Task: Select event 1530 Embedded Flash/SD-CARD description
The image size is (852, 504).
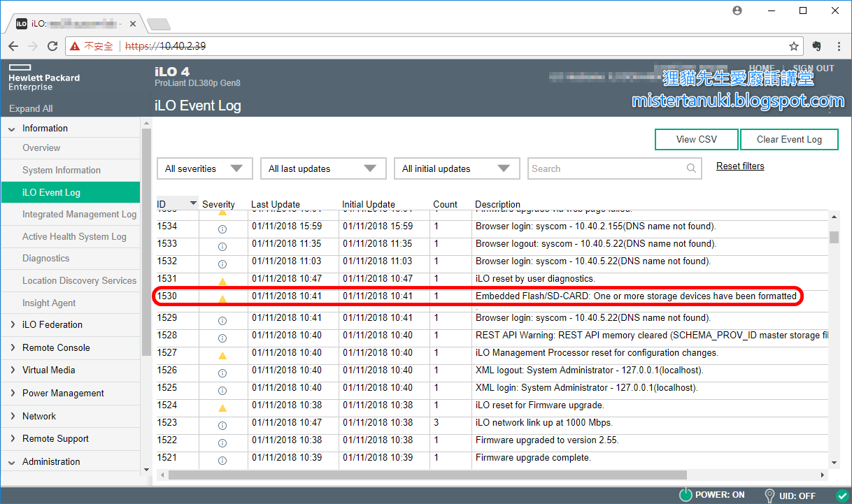Action: [636, 296]
